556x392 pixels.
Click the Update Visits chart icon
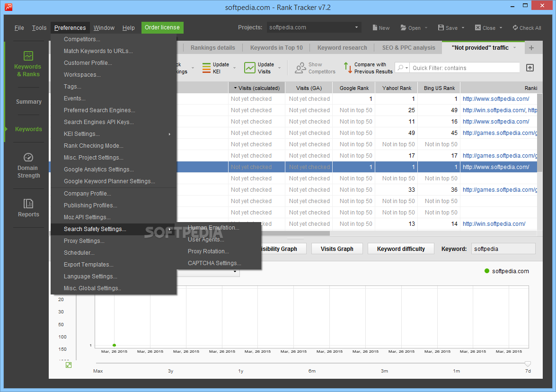click(250, 68)
